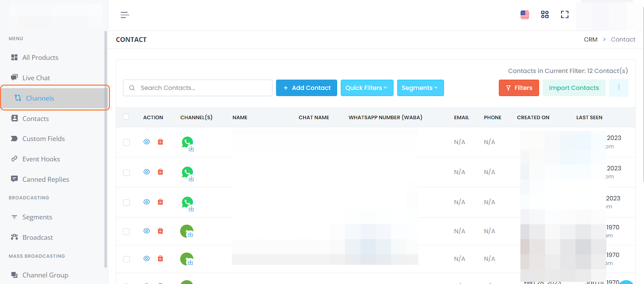Select Channels in the sidebar menu
The width and height of the screenshot is (644, 284).
(54, 98)
